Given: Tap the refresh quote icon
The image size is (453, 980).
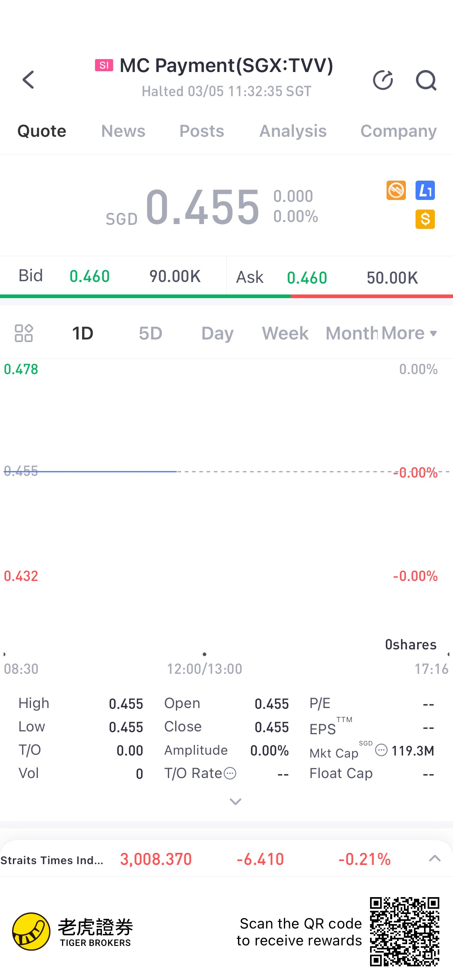Looking at the screenshot, I should click(383, 80).
